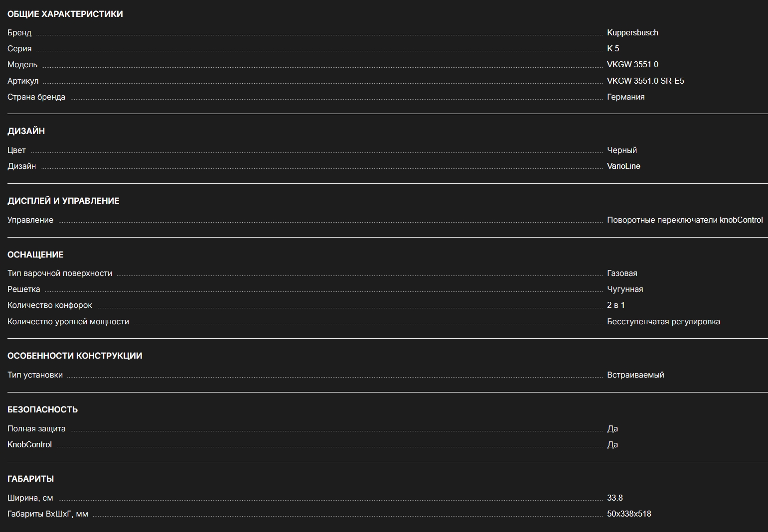Click the width value '33.8'
This screenshot has height=532, width=768.
click(615, 498)
